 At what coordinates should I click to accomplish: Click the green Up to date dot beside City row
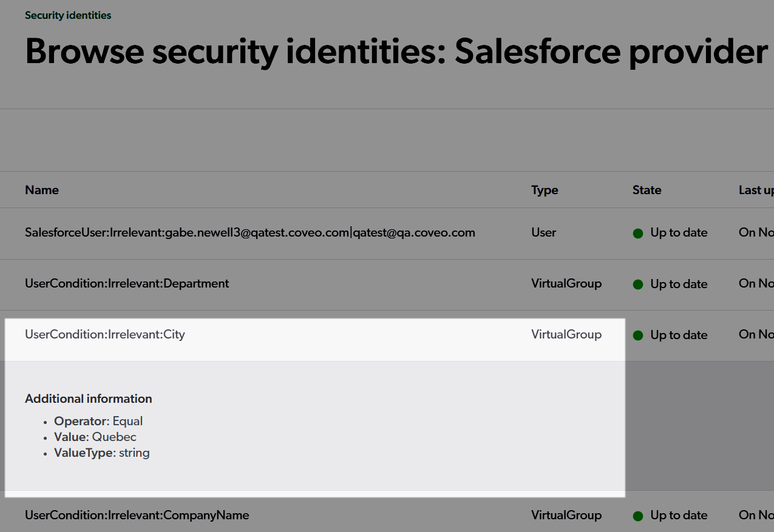pos(638,335)
